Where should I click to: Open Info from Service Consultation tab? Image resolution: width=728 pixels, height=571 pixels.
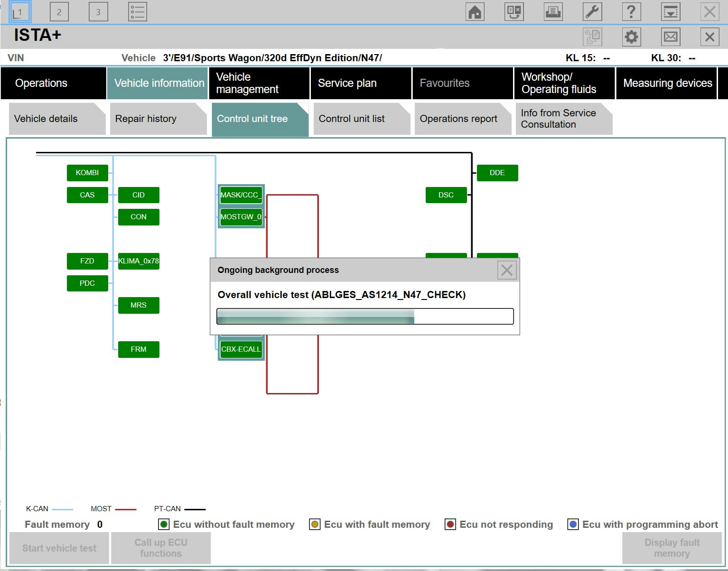(x=564, y=119)
